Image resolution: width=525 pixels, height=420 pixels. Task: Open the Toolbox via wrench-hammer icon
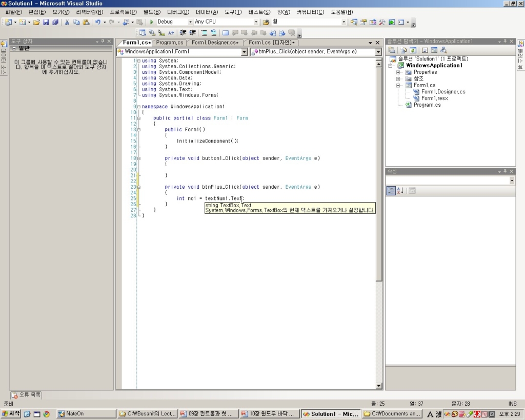pyautogui.click(x=382, y=22)
